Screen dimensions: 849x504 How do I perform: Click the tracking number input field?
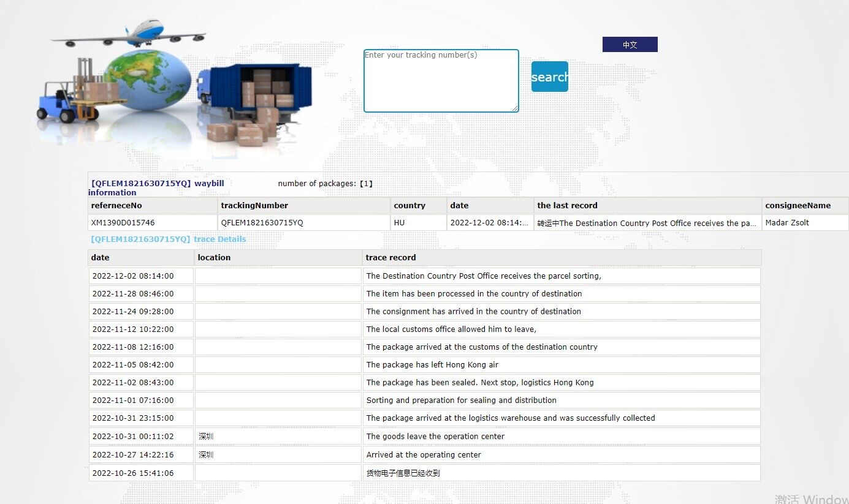coord(441,81)
